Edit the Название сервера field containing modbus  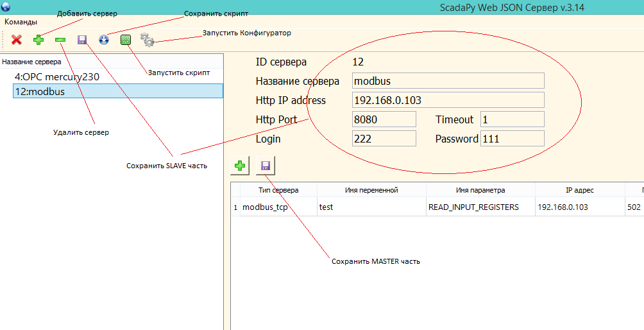tap(448, 81)
